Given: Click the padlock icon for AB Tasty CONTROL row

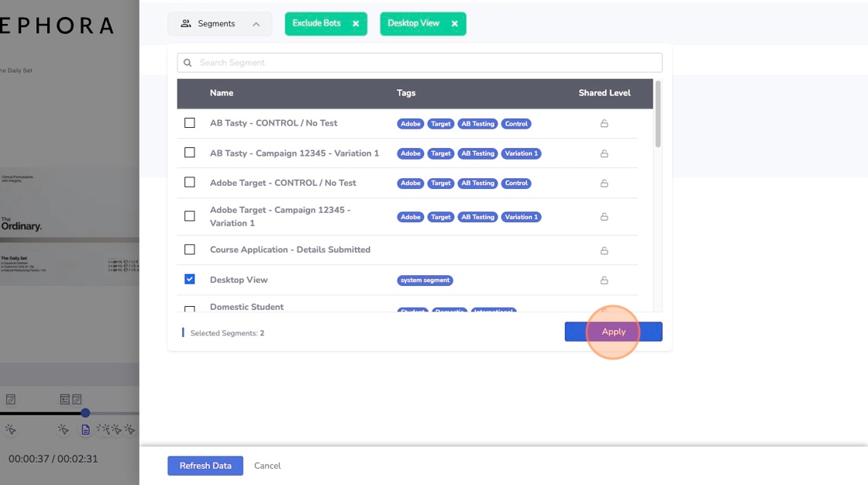Looking at the screenshot, I should tap(604, 123).
